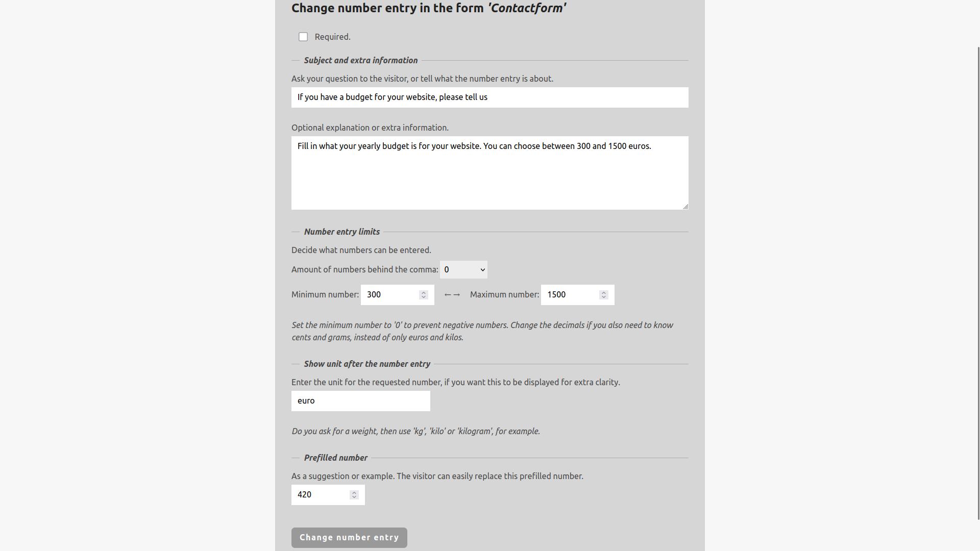
Task: Click the textarea resize handle icon
Action: tap(685, 206)
